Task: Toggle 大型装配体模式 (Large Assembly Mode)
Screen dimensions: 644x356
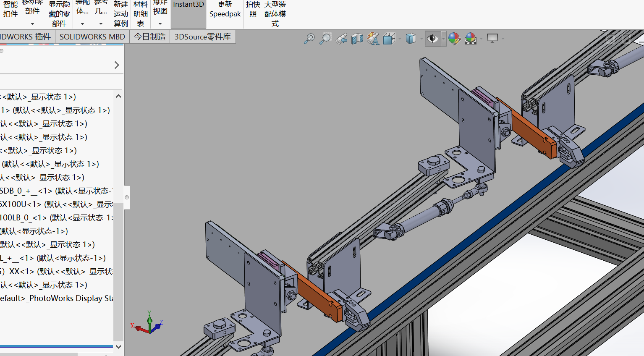Action: [x=275, y=14]
